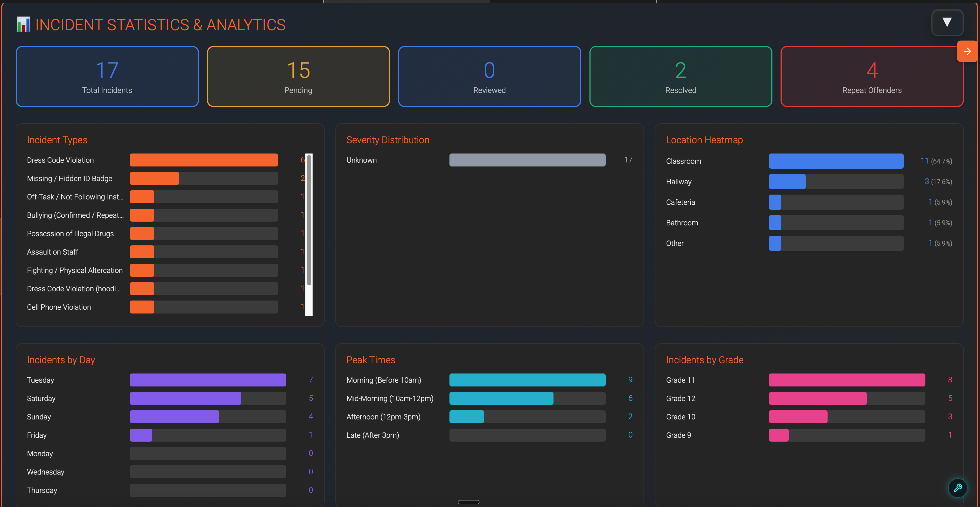Open the wrench settings tool at bottom right
This screenshot has height=507, width=980.
pyautogui.click(x=958, y=488)
